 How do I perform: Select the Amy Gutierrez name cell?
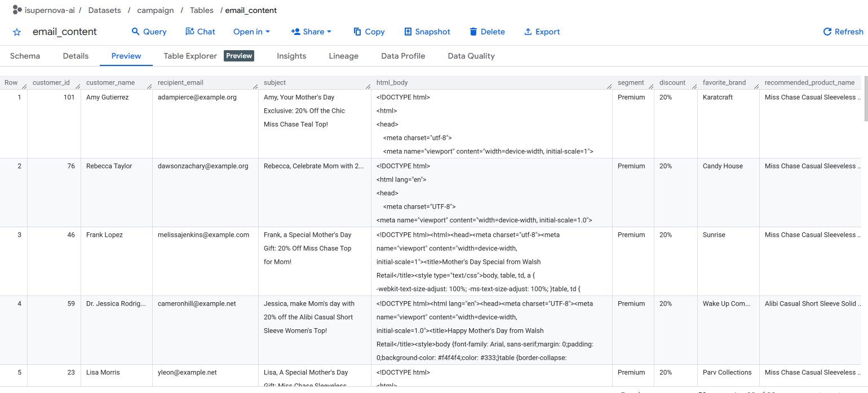coord(117,123)
